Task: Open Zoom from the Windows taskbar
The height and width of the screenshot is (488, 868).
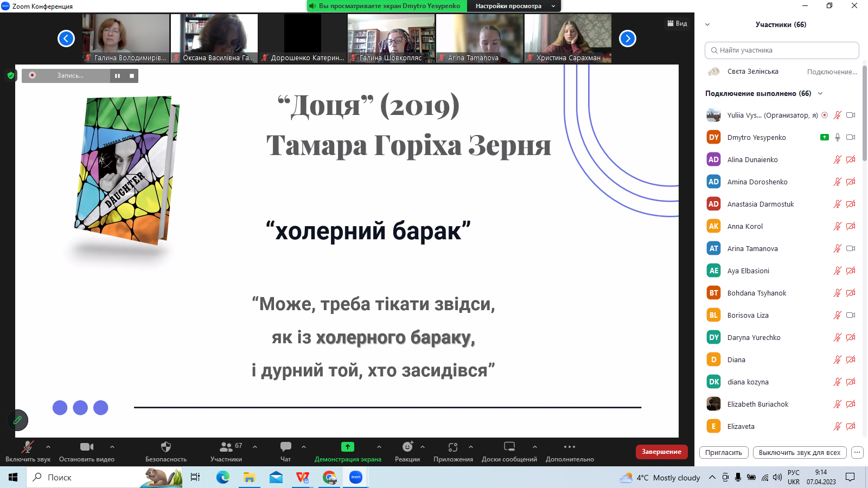Action: [356, 478]
